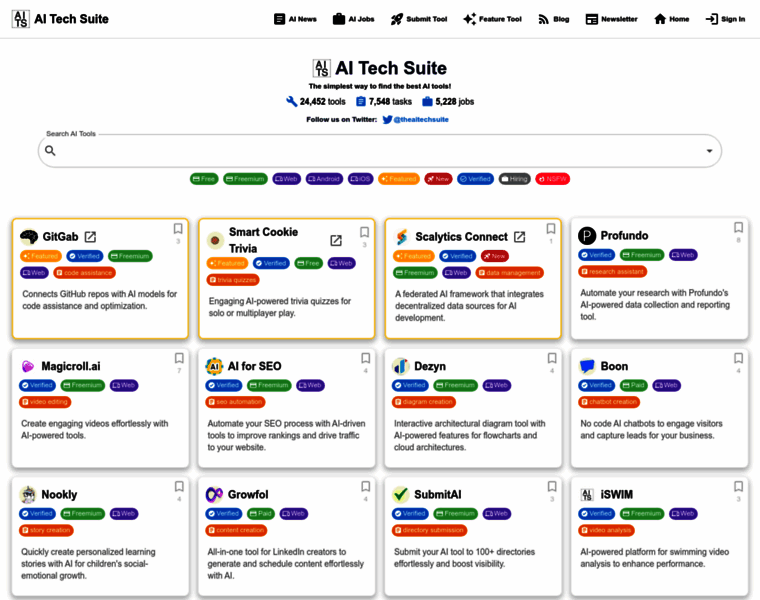Image resolution: width=760 pixels, height=600 pixels.
Task: Open the AI News menu item
Action: pyautogui.click(x=295, y=19)
